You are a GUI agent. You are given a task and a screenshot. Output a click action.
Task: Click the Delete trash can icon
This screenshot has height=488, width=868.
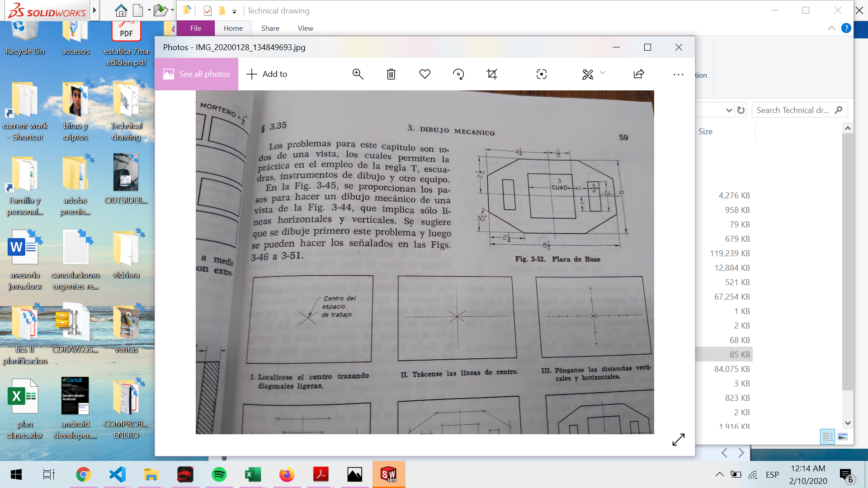391,74
